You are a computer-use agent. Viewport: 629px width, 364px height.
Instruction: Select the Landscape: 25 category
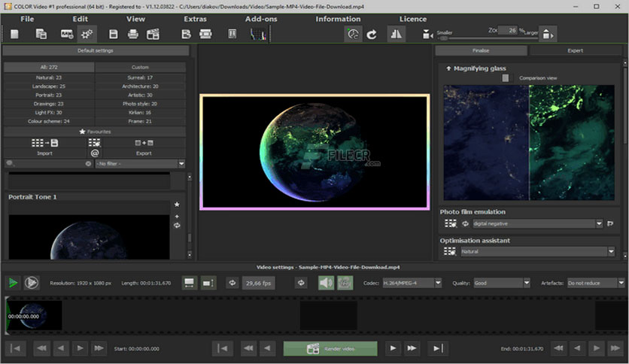[x=49, y=86]
